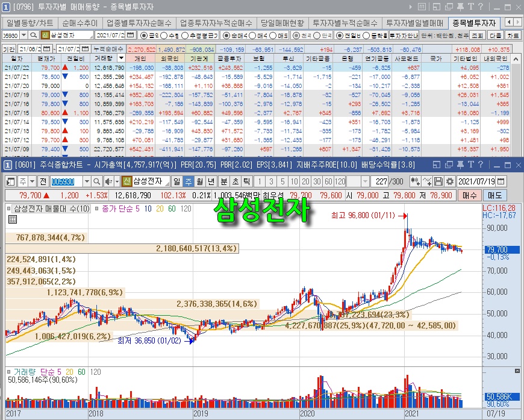
Task: Open dropdown next to speaker icon
Action: [117, 181]
